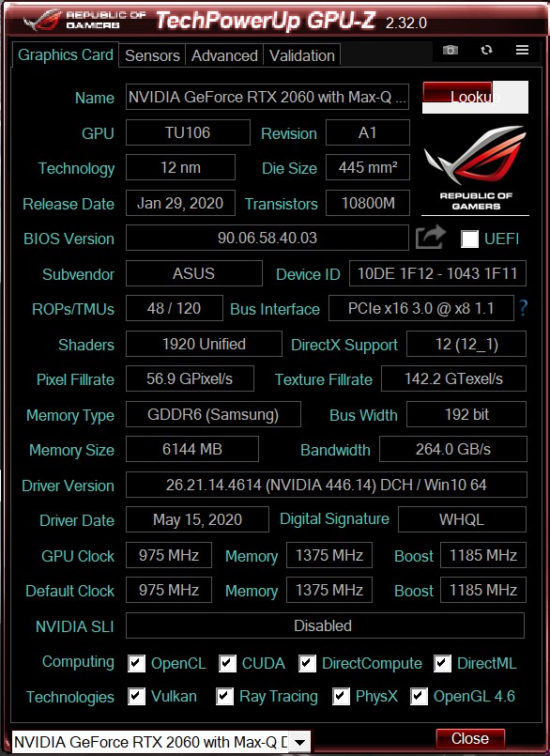Click the Republic of Gamers logo image
Viewport: 550px width, 756px height.
pos(475,169)
